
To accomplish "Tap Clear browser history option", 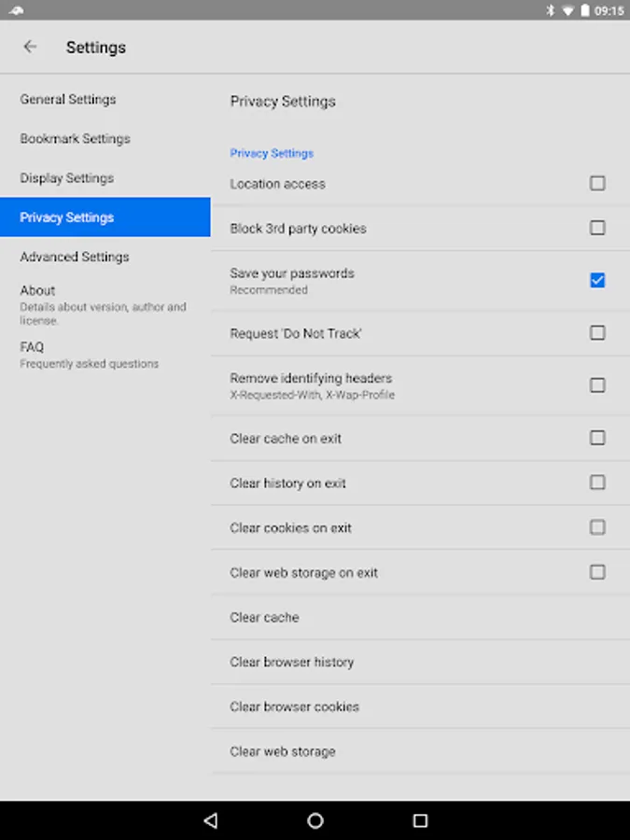I will tap(292, 662).
